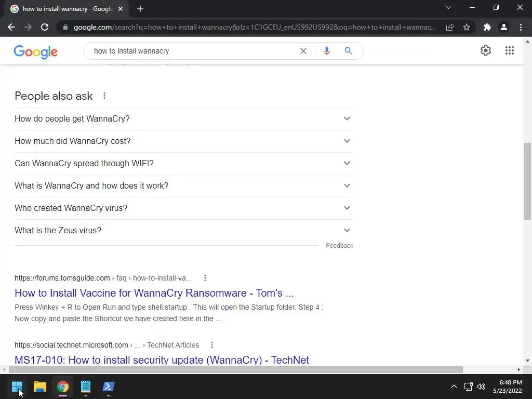Open Chrome three-dot menu

521,27
